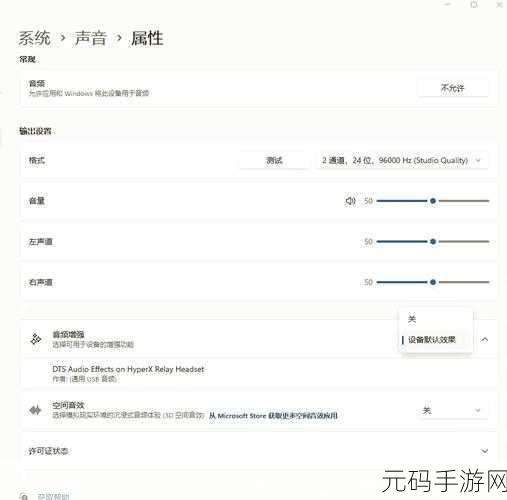Click the 格式 row label

[x=37, y=160]
